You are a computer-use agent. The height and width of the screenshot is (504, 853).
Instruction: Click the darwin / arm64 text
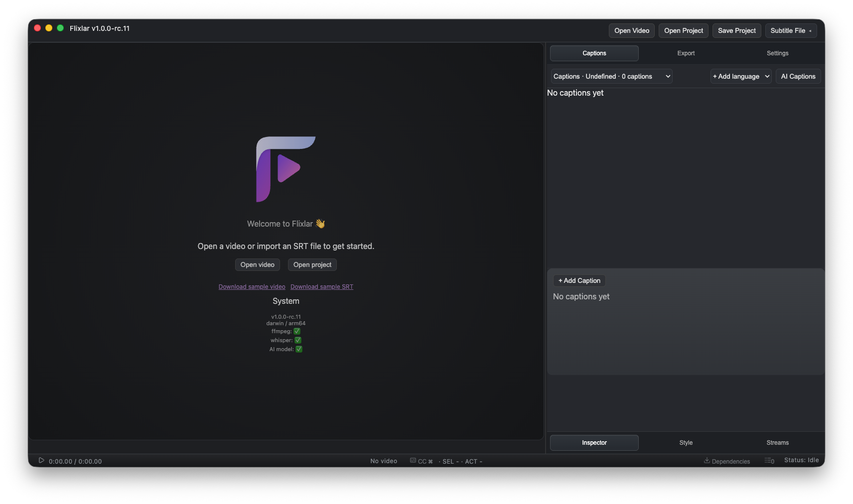pos(286,323)
